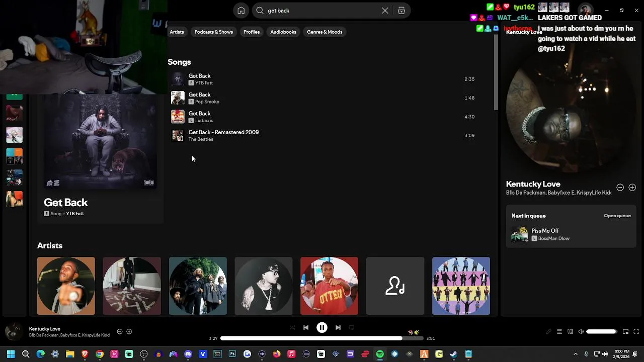Open OBS Studio from taskbar

pos(144,354)
